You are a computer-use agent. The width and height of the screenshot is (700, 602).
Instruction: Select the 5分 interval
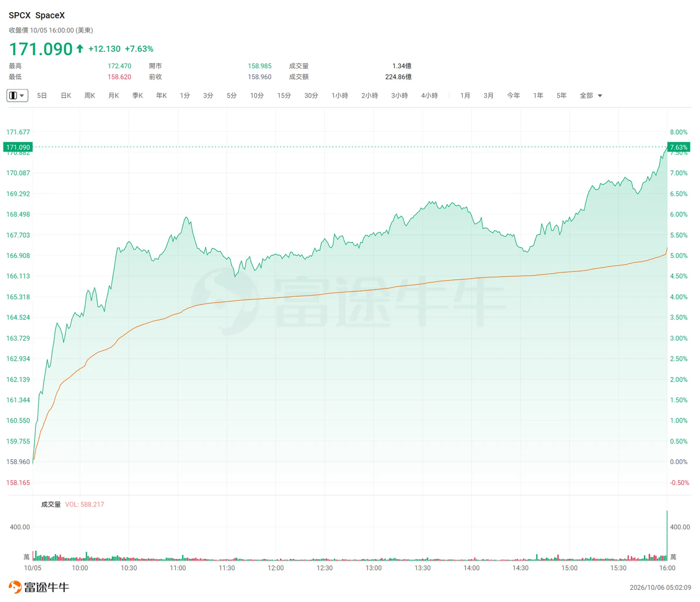tap(232, 95)
